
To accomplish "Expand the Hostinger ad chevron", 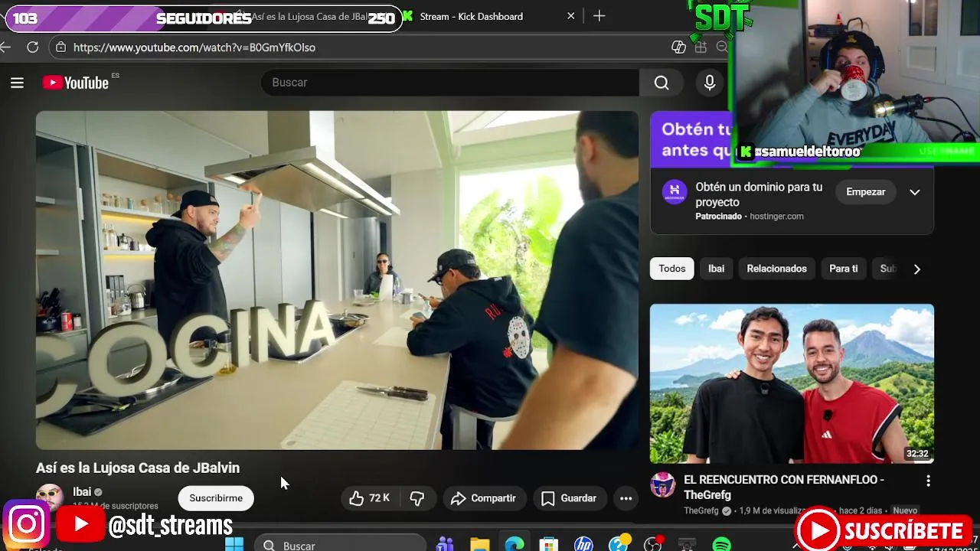I will pyautogui.click(x=914, y=192).
